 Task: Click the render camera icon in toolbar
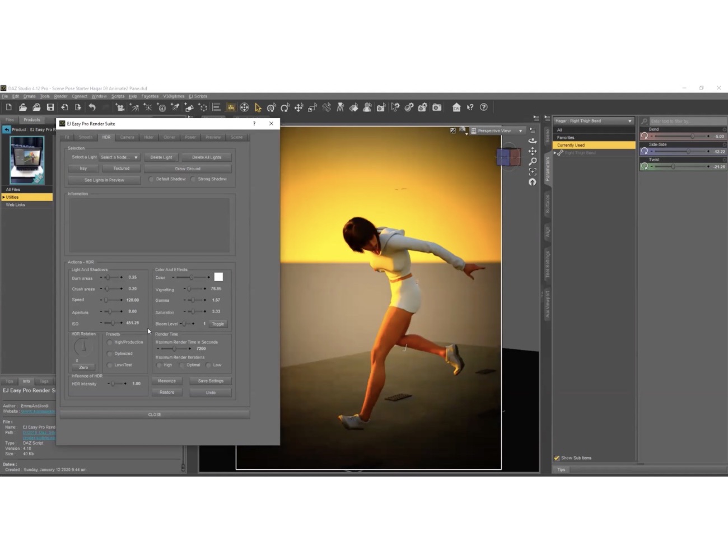tap(437, 107)
